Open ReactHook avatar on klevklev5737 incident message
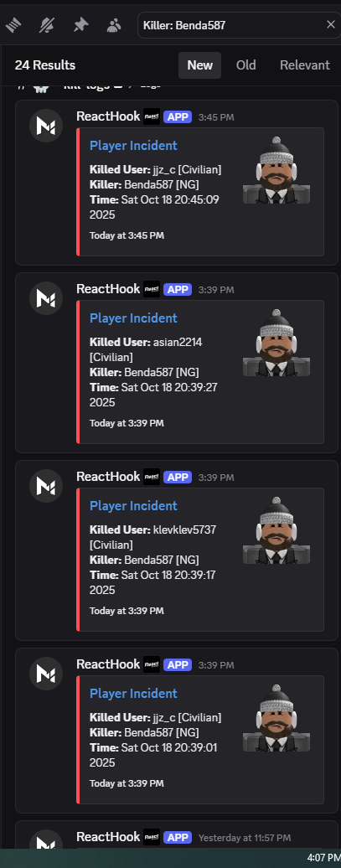Screen dimensions: 341x868 (x=46, y=485)
